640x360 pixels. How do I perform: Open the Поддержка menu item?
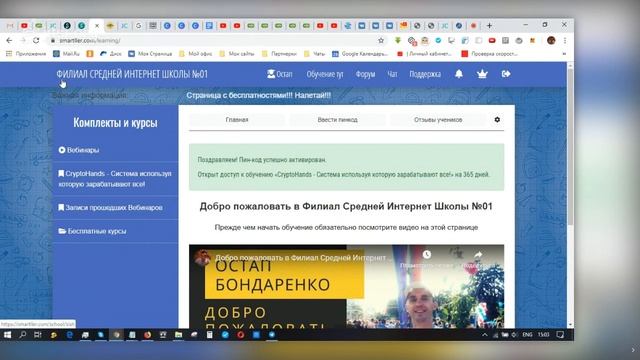click(x=425, y=74)
